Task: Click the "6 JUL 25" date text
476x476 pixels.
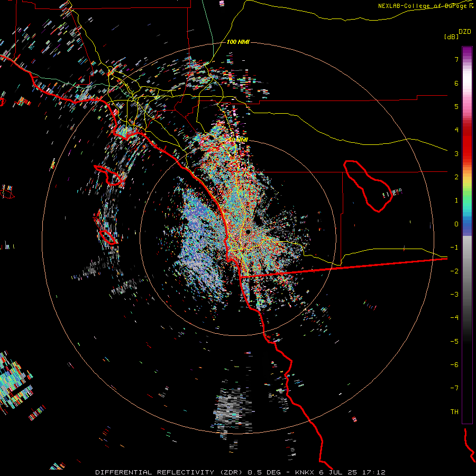Action: tap(338, 472)
